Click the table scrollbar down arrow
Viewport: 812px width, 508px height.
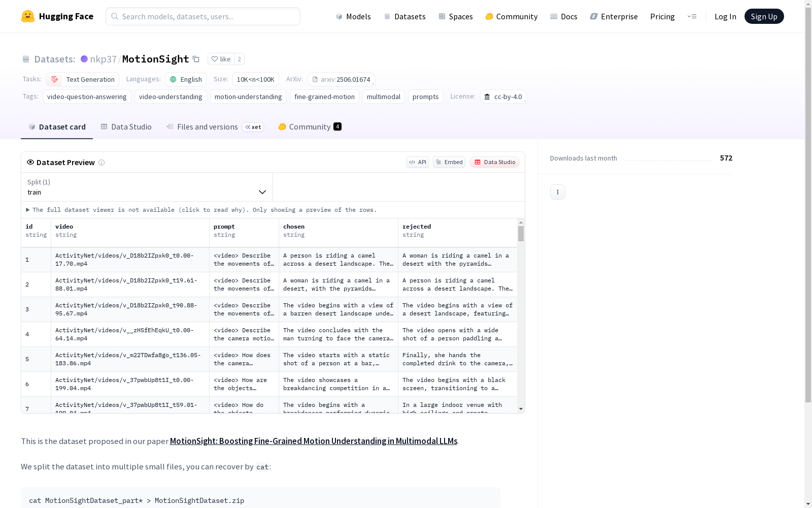[x=521, y=409]
